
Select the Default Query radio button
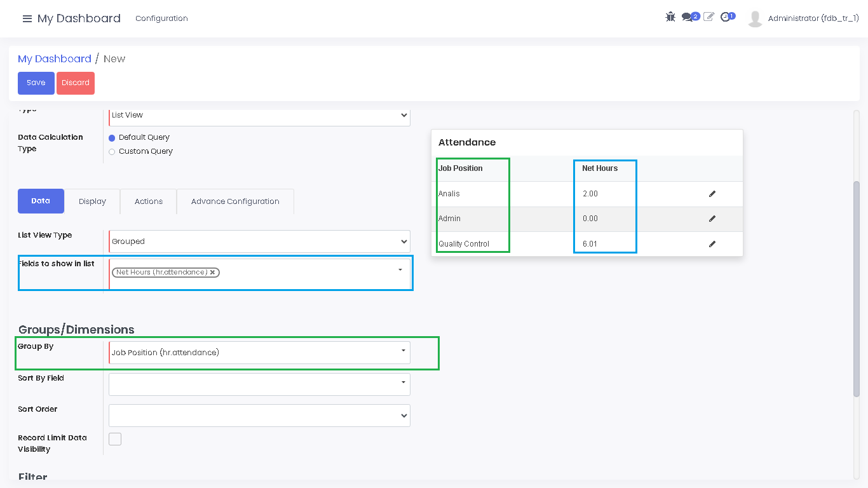click(x=112, y=138)
